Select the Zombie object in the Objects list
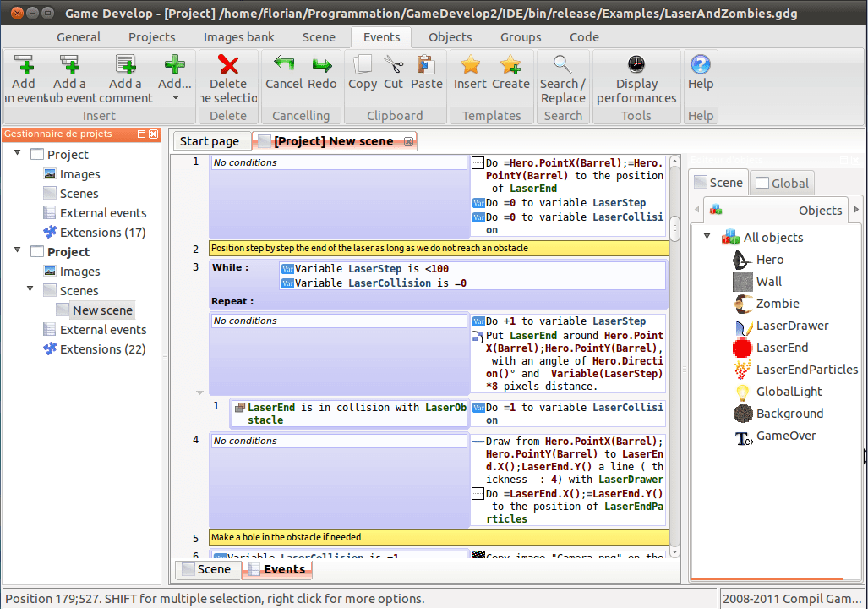 click(x=778, y=304)
